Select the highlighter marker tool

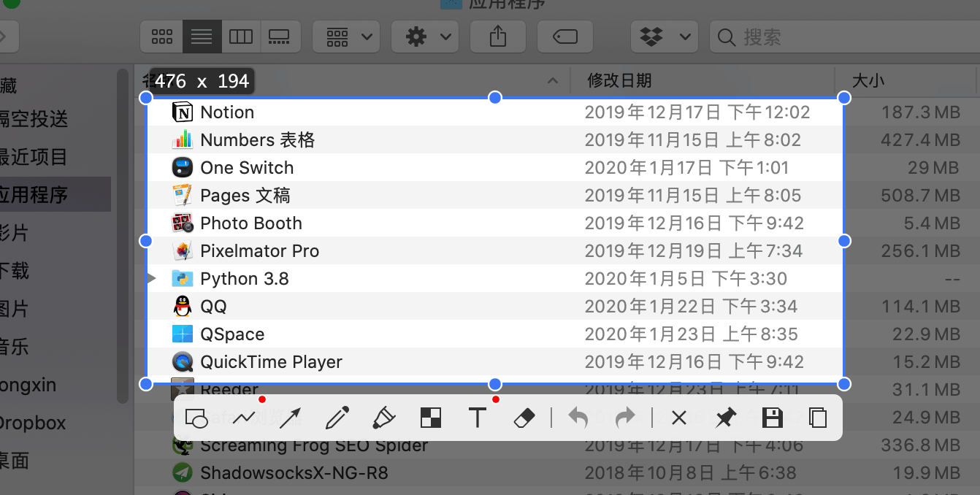383,418
